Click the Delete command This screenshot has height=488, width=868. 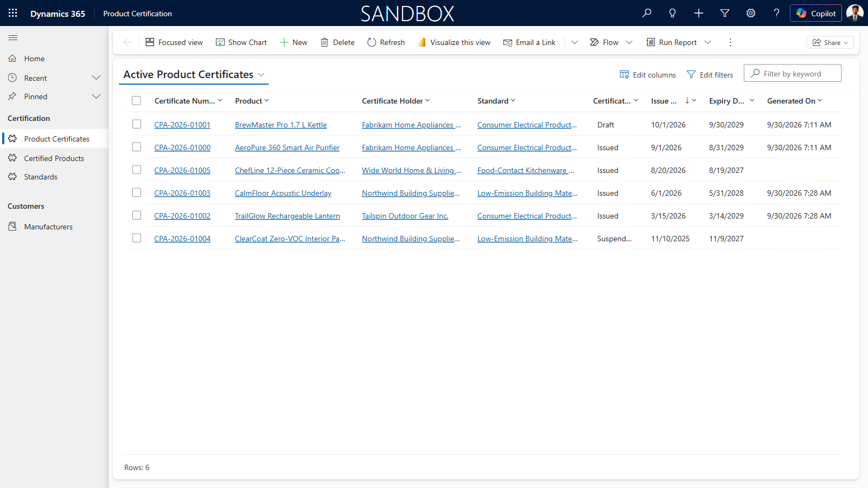coord(337,42)
